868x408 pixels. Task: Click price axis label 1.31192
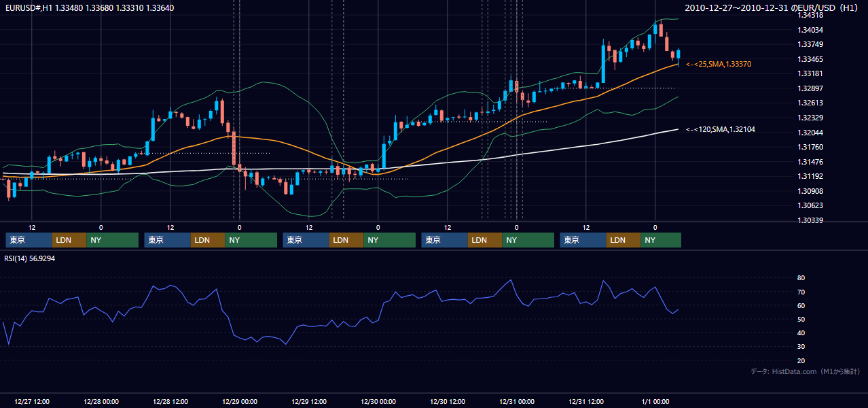(x=810, y=176)
